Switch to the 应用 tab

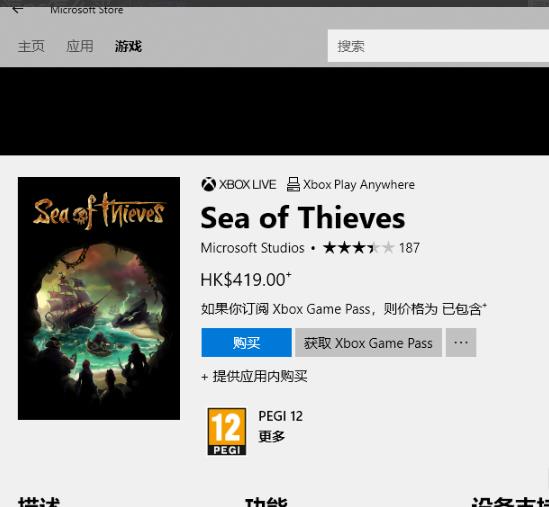tap(80, 46)
